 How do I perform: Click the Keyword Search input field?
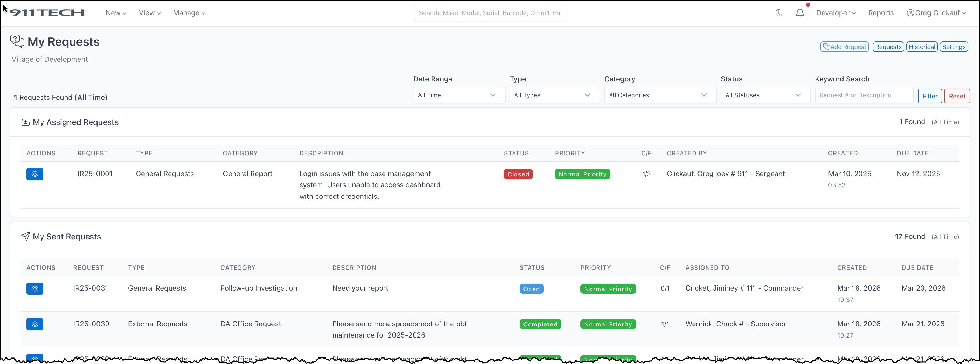[864, 95]
